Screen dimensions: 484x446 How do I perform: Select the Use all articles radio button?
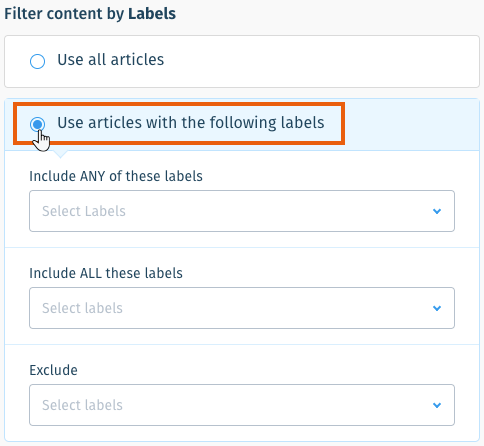(x=37, y=61)
